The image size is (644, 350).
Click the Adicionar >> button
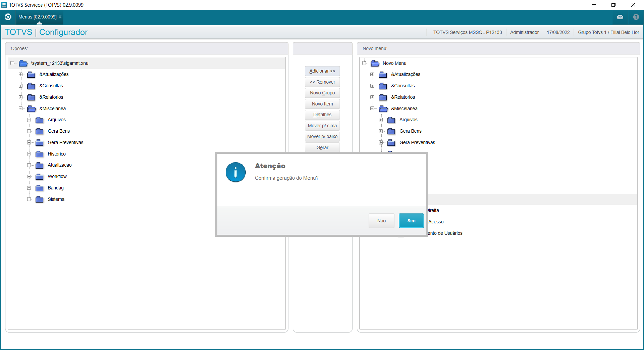tap(322, 71)
